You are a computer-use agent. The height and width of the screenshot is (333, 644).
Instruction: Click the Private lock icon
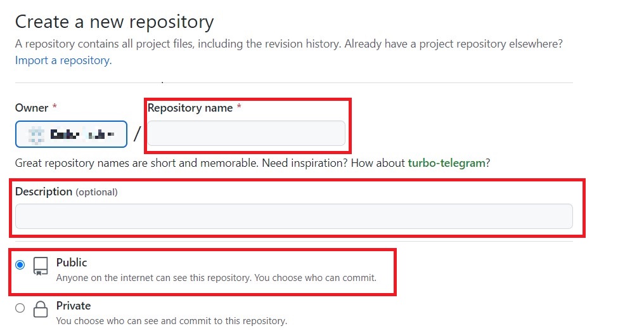41,309
